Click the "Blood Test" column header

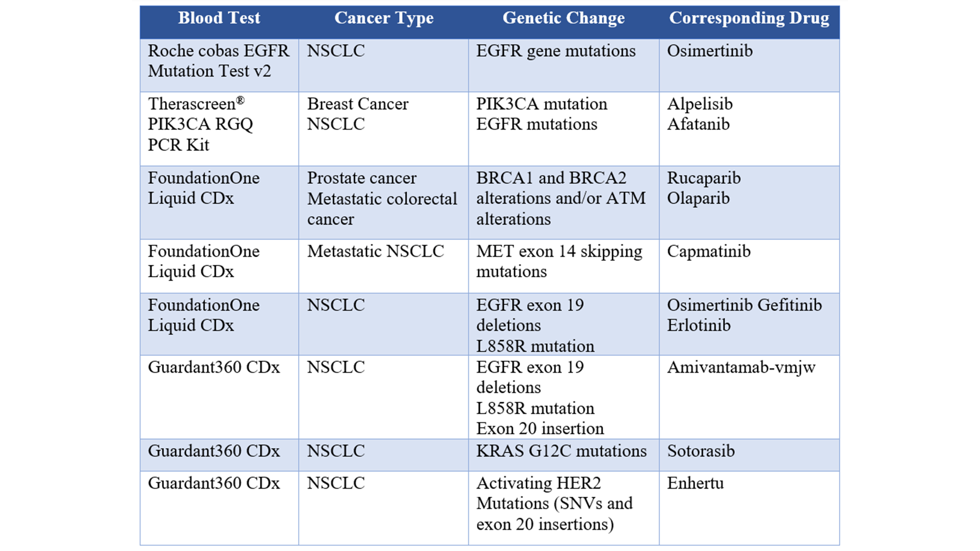point(219,18)
